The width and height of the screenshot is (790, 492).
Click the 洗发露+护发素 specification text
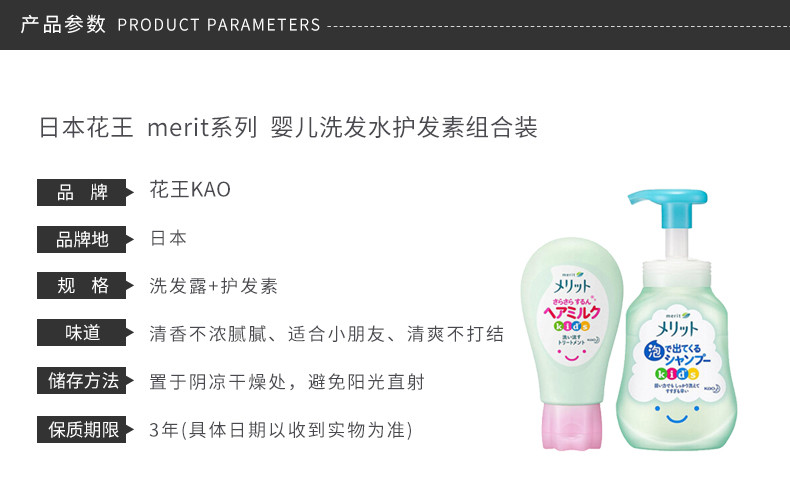pos(214,286)
